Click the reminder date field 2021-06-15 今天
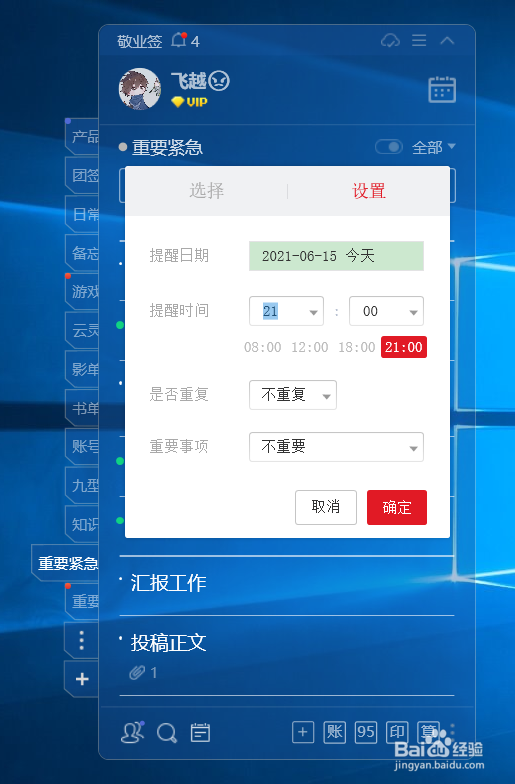Screen dimensions: 515x784 click(x=336, y=256)
